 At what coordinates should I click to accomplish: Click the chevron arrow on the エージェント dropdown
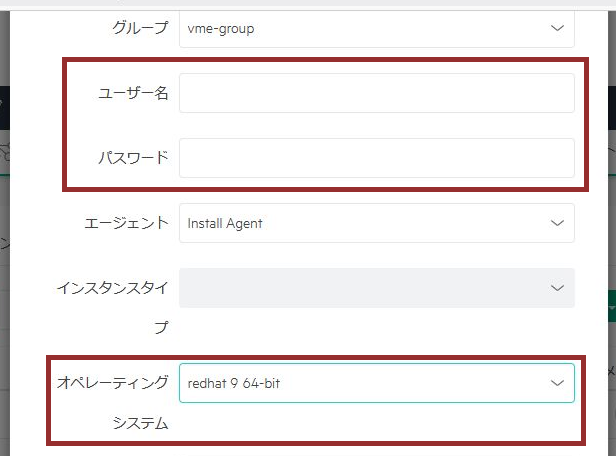pyautogui.click(x=557, y=223)
